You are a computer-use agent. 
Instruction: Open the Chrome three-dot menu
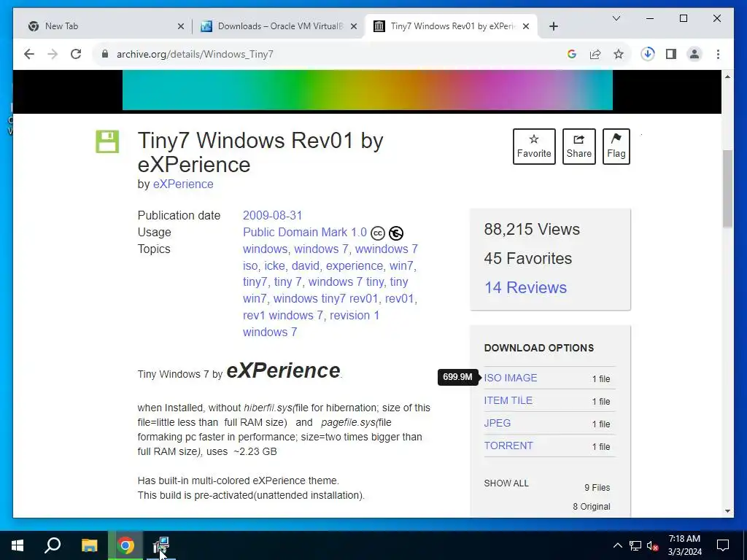pos(718,54)
